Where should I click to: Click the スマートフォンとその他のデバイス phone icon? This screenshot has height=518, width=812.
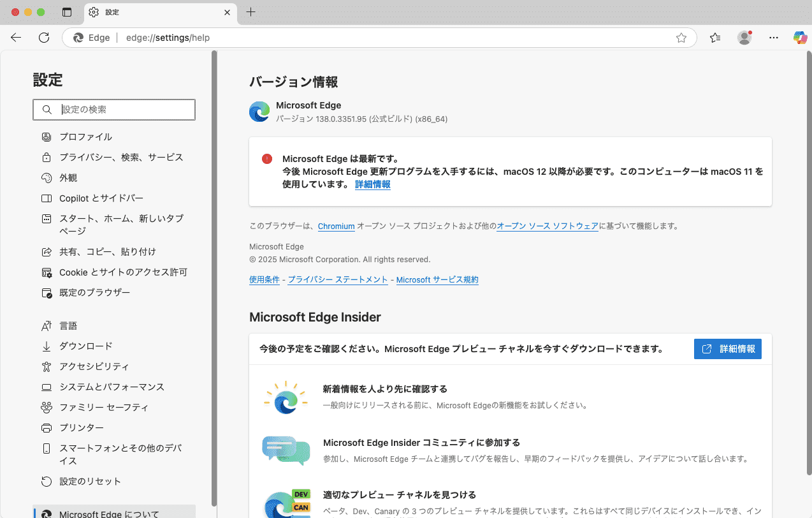coord(47,448)
